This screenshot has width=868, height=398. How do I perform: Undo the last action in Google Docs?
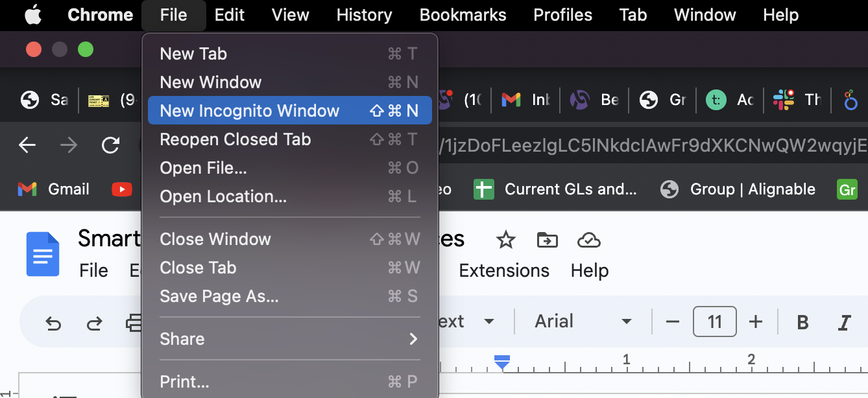click(x=53, y=322)
